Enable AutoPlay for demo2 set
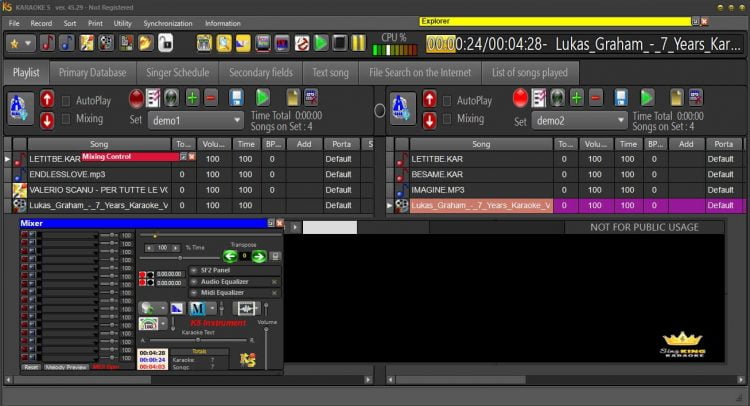 447,101
